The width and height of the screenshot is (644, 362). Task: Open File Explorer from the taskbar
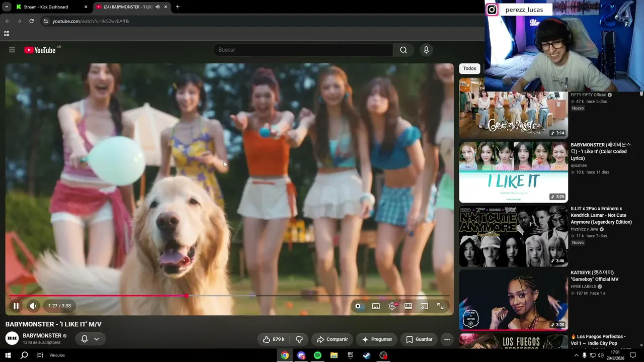tap(334, 355)
